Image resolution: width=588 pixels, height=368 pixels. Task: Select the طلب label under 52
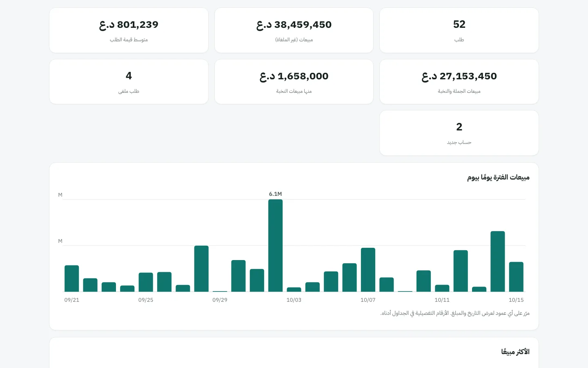point(459,40)
